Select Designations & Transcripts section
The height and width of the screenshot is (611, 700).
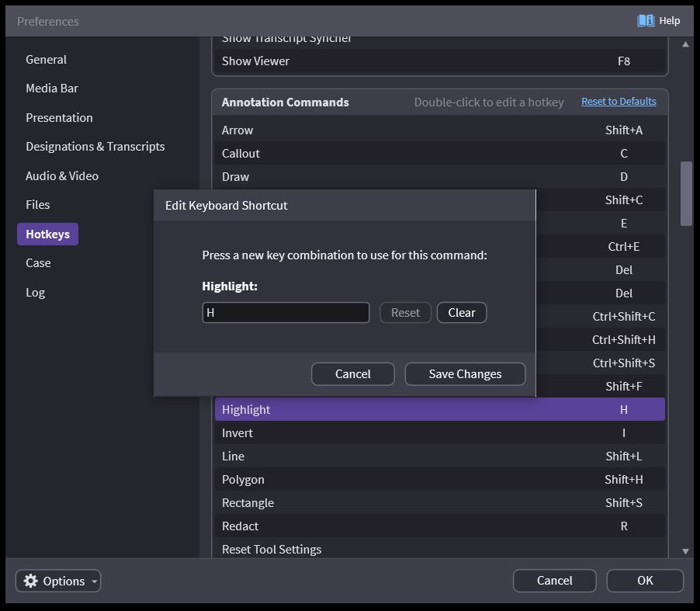point(95,147)
